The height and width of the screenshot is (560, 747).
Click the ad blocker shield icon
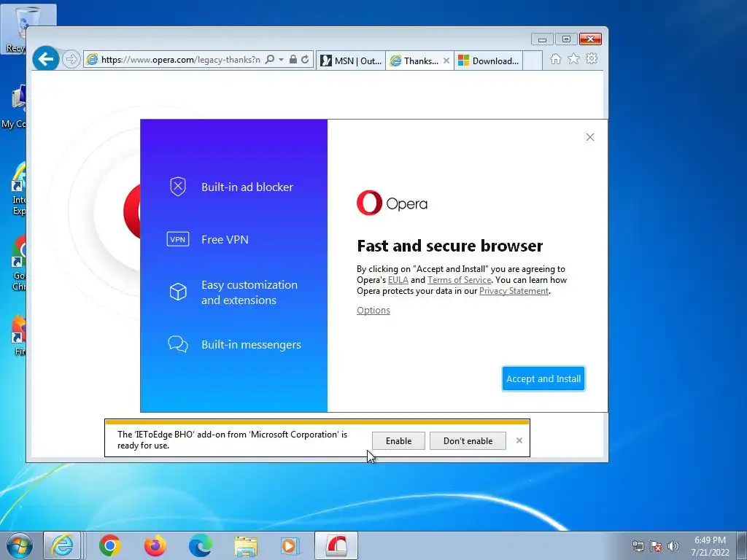(x=178, y=187)
